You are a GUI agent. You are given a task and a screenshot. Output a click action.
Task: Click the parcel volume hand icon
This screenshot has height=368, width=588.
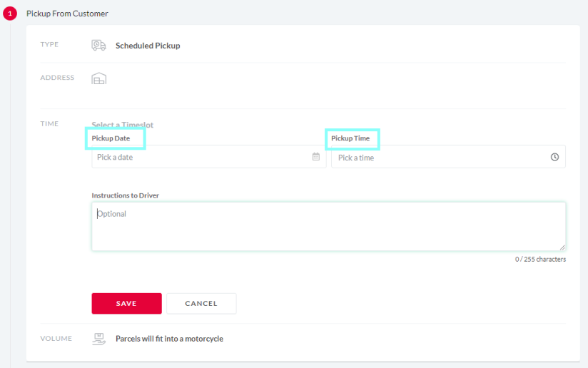(x=99, y=339)
